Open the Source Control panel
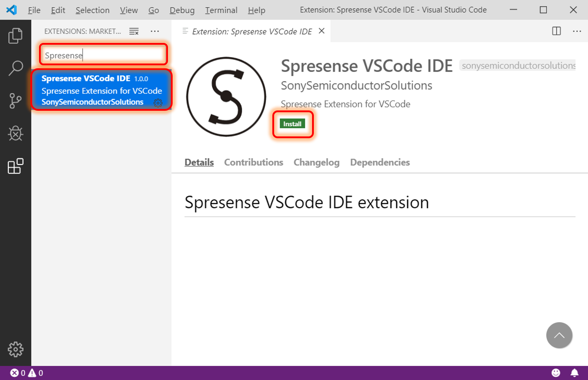Screen dimensions: 588x380 point(16,101)
